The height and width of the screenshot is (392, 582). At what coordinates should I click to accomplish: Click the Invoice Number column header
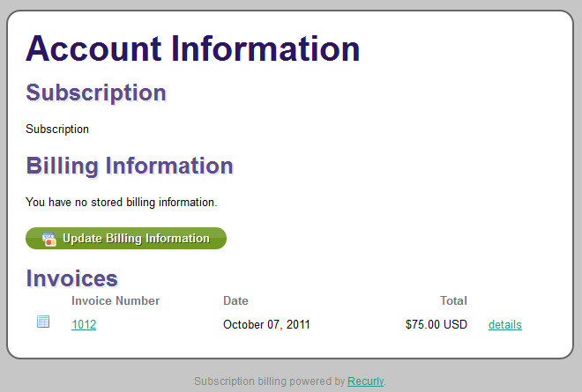[x=116, y=300]
